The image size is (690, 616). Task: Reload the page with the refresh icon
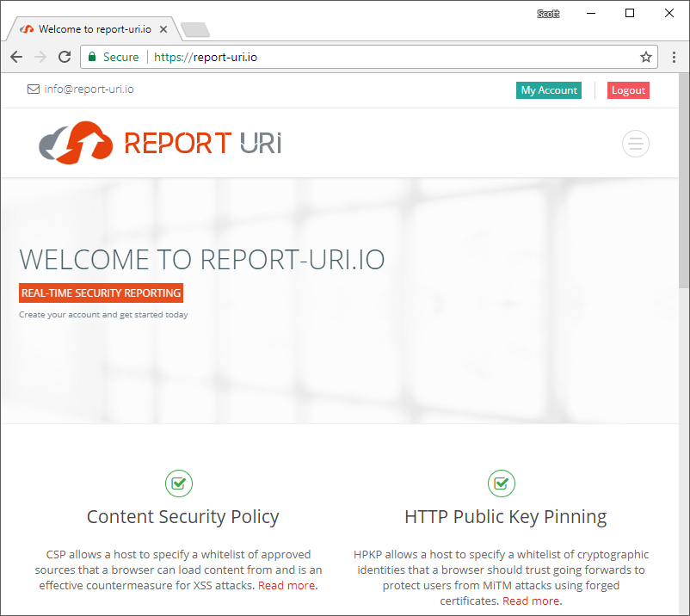click(x=65, y=57)
